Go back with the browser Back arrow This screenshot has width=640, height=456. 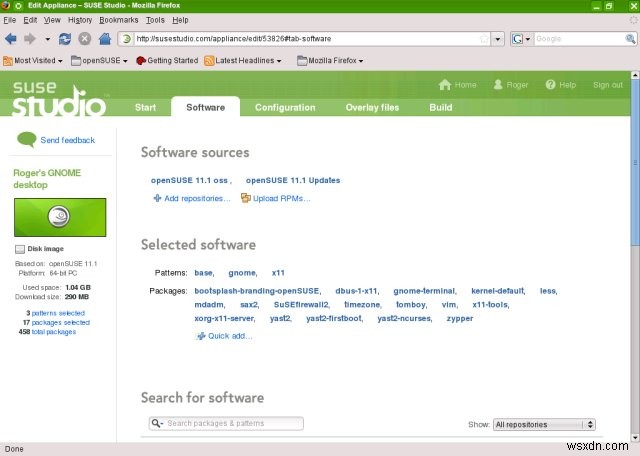[11, 39]
